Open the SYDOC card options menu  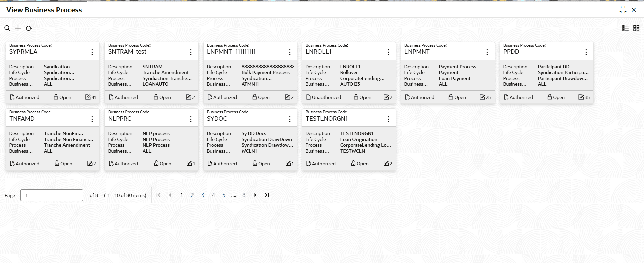pyautogui.click(x=290, y=119)
